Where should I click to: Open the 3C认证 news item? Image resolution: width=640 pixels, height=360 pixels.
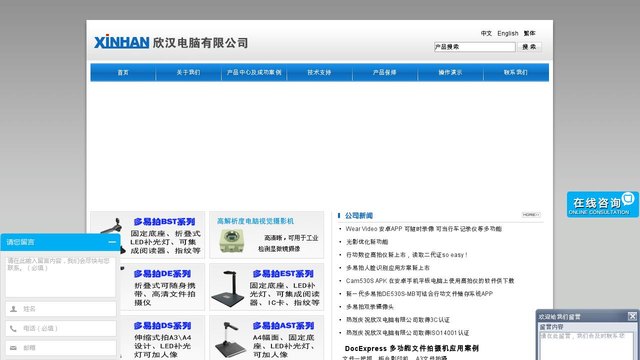click(398, 320)
